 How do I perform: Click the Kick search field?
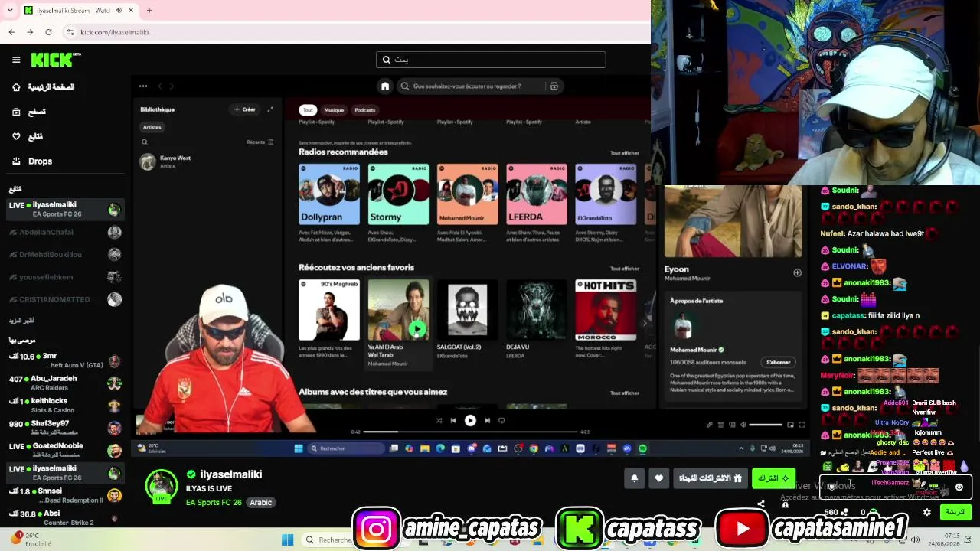tap(491, 60)
